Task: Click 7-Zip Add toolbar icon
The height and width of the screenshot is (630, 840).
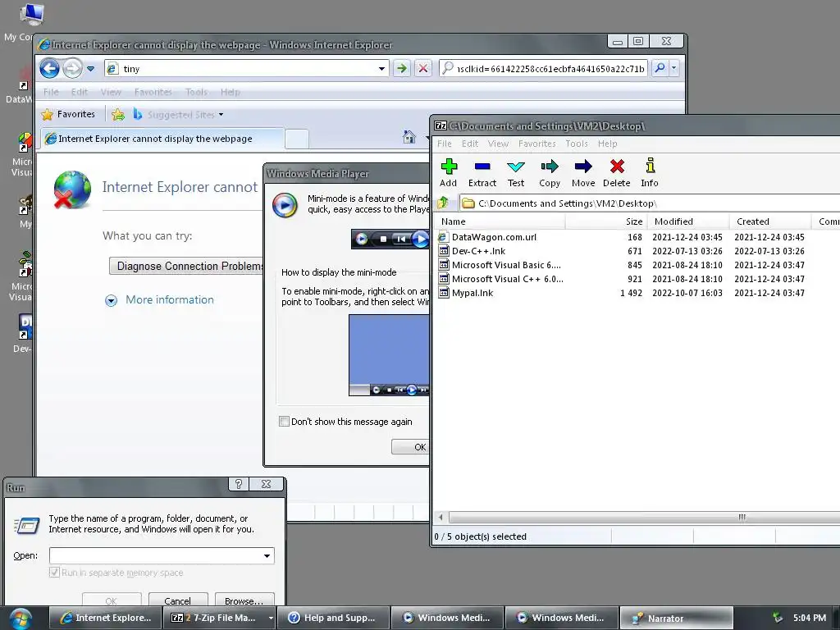Action: (449, 173)
